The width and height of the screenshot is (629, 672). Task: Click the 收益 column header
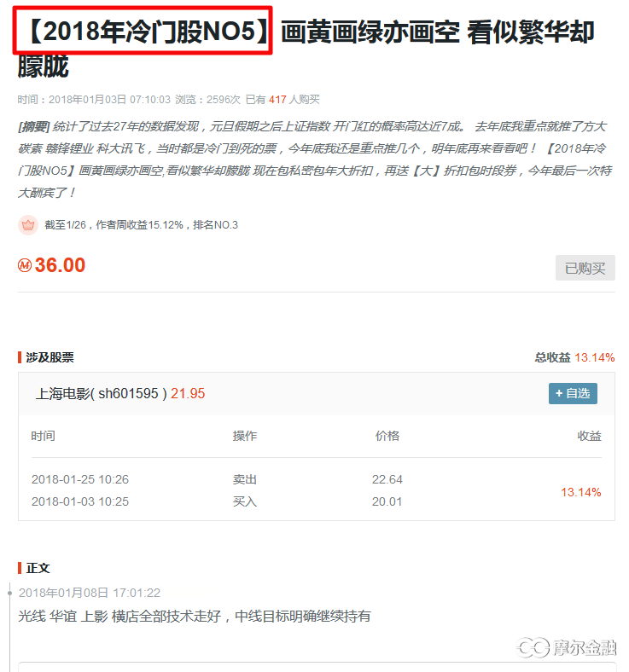pyautogui.click(x=589, y=436)
